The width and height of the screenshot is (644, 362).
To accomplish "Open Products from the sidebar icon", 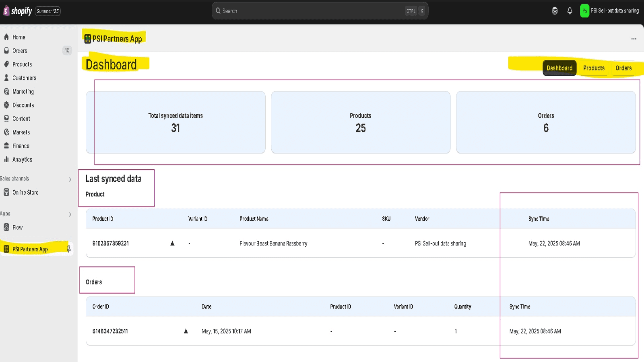I will point(7,64).
